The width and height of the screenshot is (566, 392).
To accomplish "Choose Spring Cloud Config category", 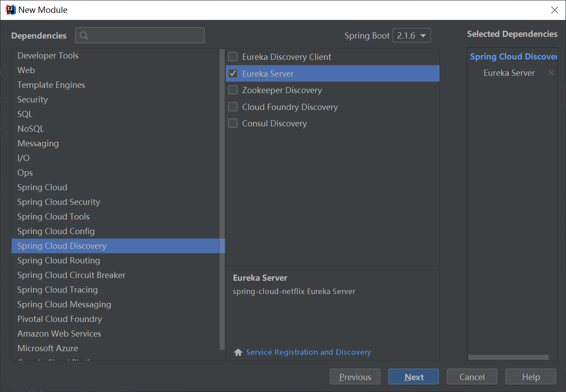I will (x=115, y=231).
